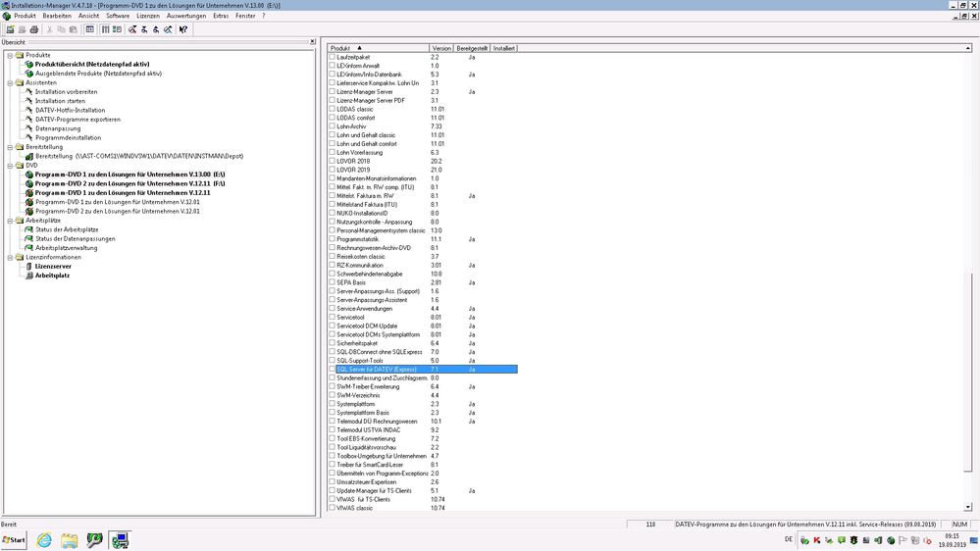Open Status der Arbeitsplätze node
This screenshot has width=980, height=551.
click(67, 229)
